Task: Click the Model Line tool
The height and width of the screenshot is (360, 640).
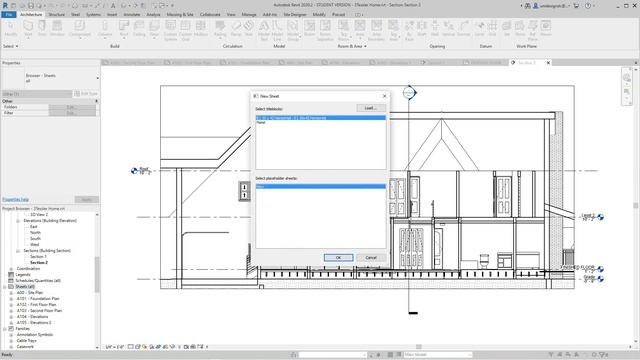Action: [x=278, y=30]
